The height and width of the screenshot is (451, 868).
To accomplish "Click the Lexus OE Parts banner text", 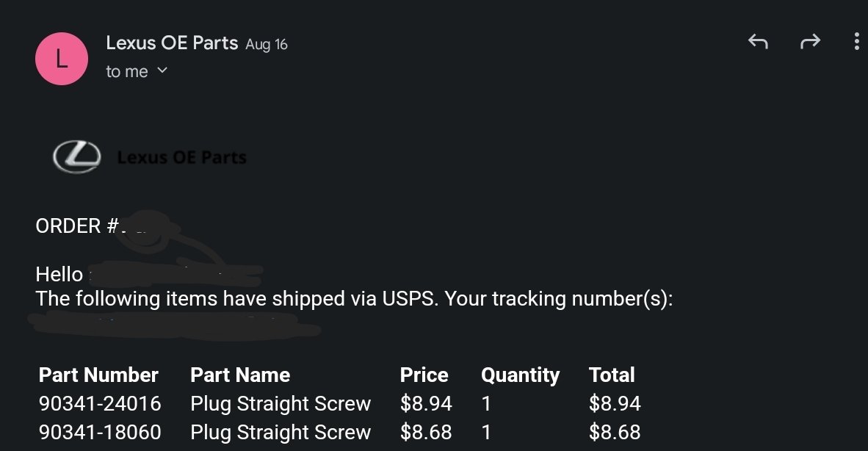I will pos(181,158).
